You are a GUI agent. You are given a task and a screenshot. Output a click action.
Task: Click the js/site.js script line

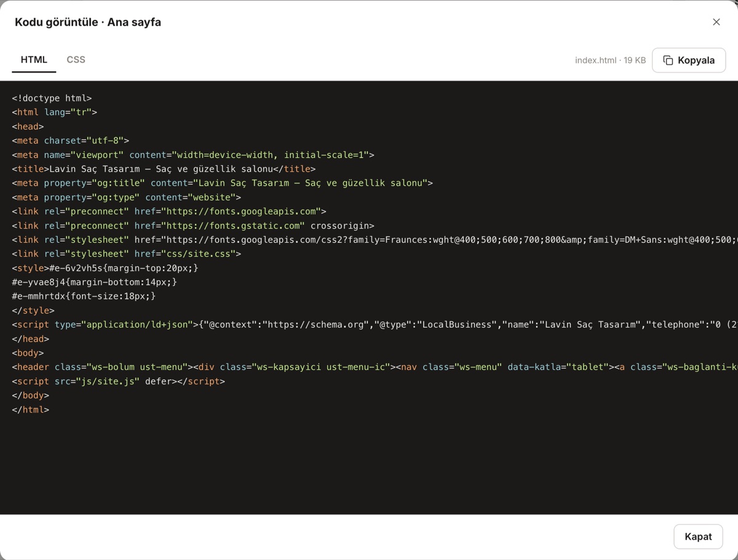click(118, 381)
